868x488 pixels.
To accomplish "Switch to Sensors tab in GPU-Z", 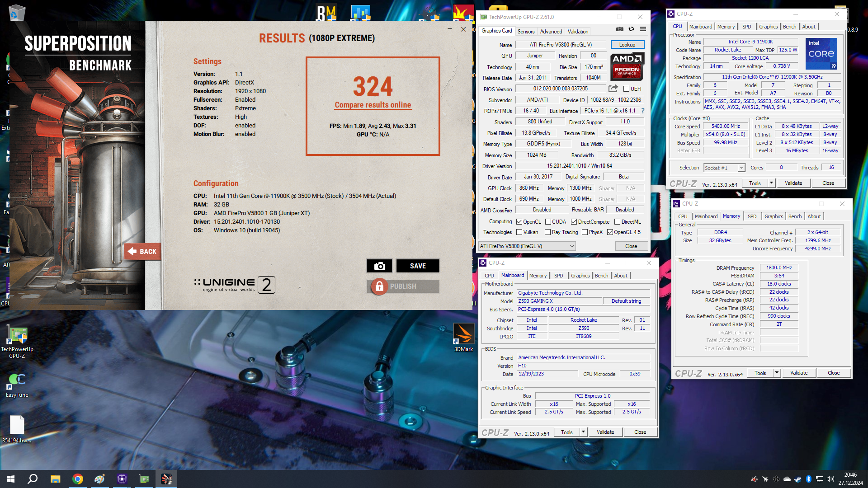I will (526, 32).
